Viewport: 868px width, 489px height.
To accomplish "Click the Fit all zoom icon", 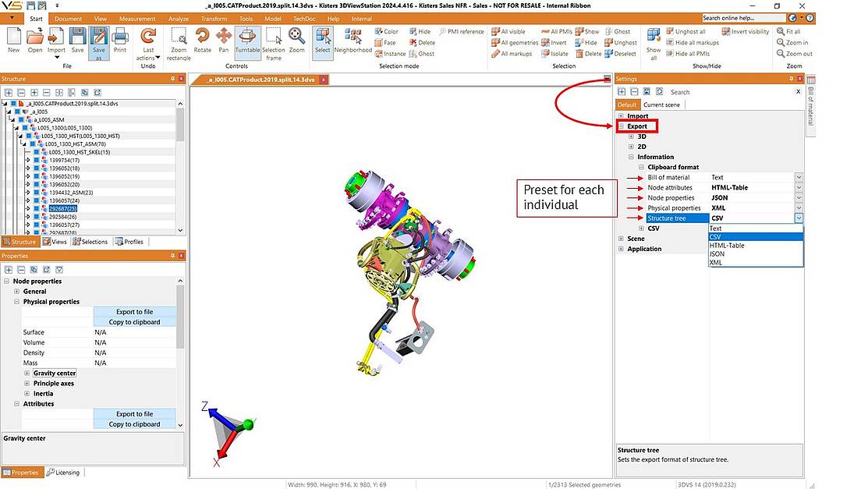I will [x=788, y=31].
